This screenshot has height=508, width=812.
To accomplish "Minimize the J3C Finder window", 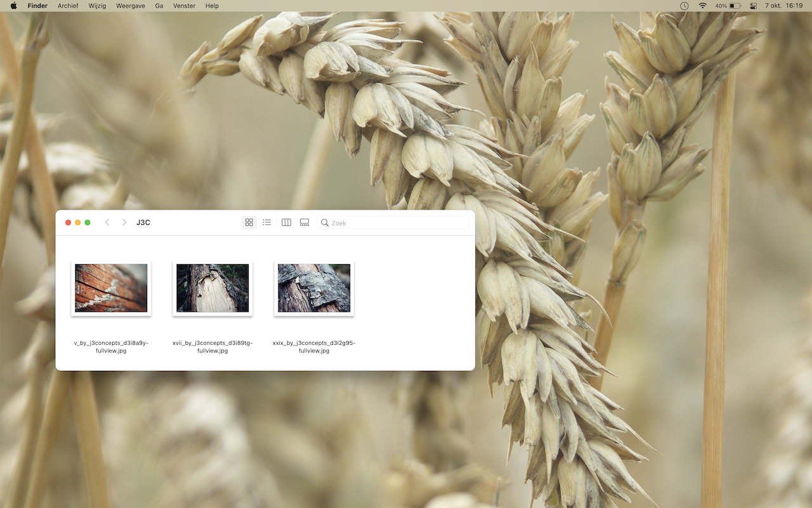I will click(78, 222).
